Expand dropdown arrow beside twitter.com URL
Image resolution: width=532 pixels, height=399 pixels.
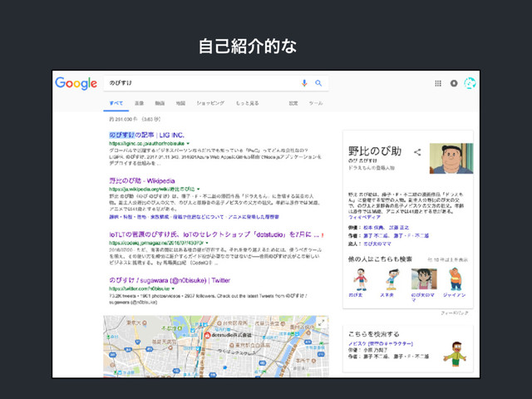point(173,288)
